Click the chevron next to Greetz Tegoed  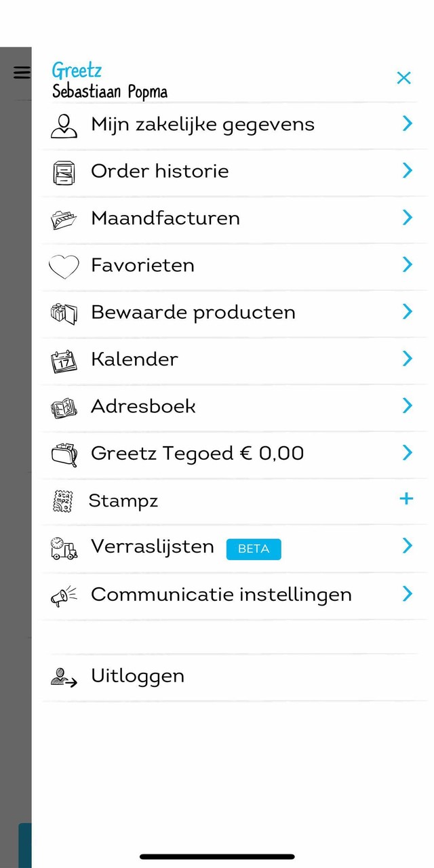(407, 452)
